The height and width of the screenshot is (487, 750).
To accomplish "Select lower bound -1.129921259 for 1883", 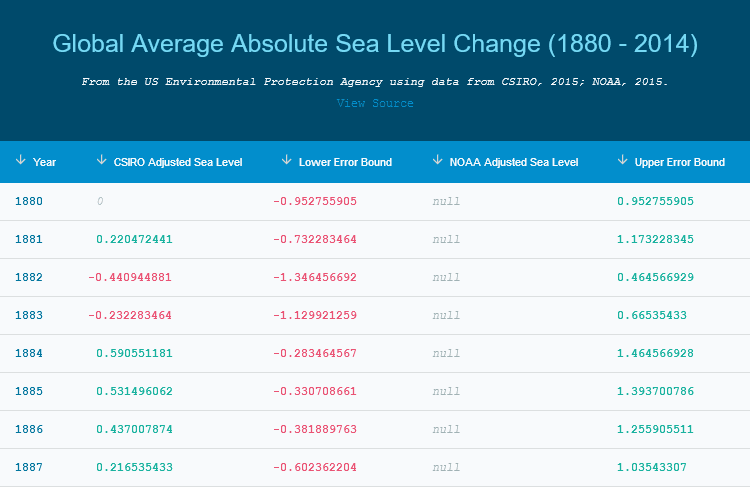I will click(314, 315).
